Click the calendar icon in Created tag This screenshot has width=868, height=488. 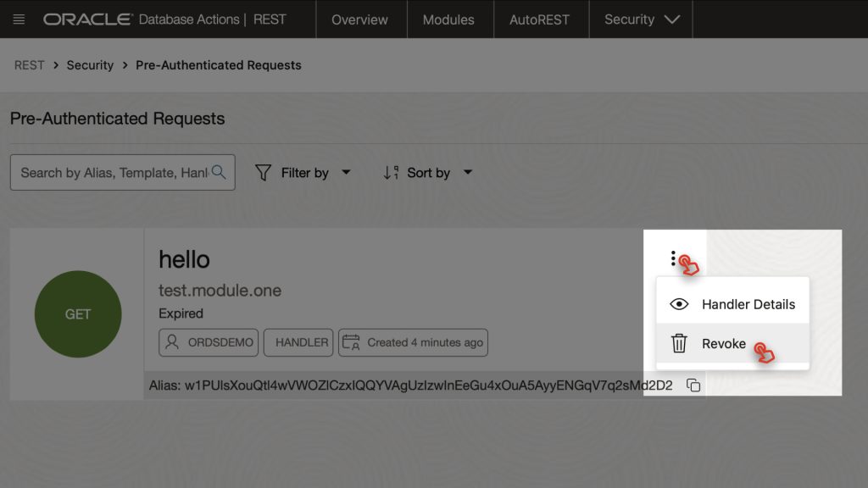coord(351,342)
